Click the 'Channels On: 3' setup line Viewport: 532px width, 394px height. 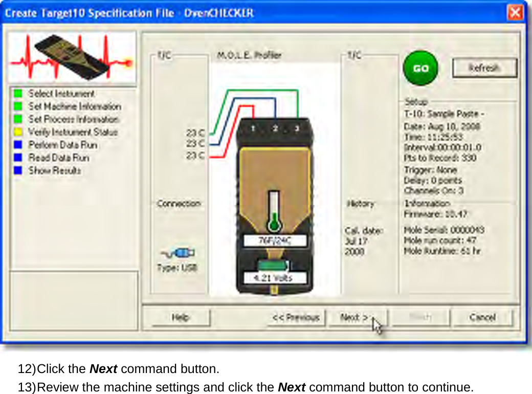(x=434, y=190)
